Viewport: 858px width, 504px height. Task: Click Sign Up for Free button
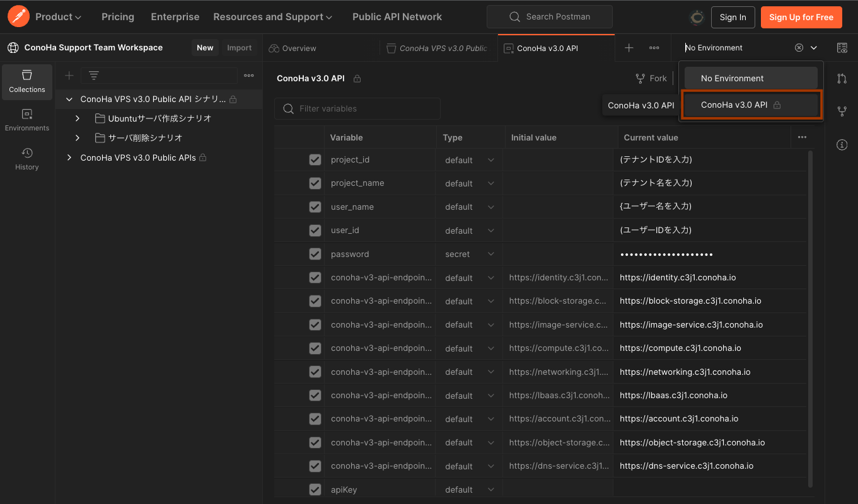pyautogui.click(x=801, y=17)
